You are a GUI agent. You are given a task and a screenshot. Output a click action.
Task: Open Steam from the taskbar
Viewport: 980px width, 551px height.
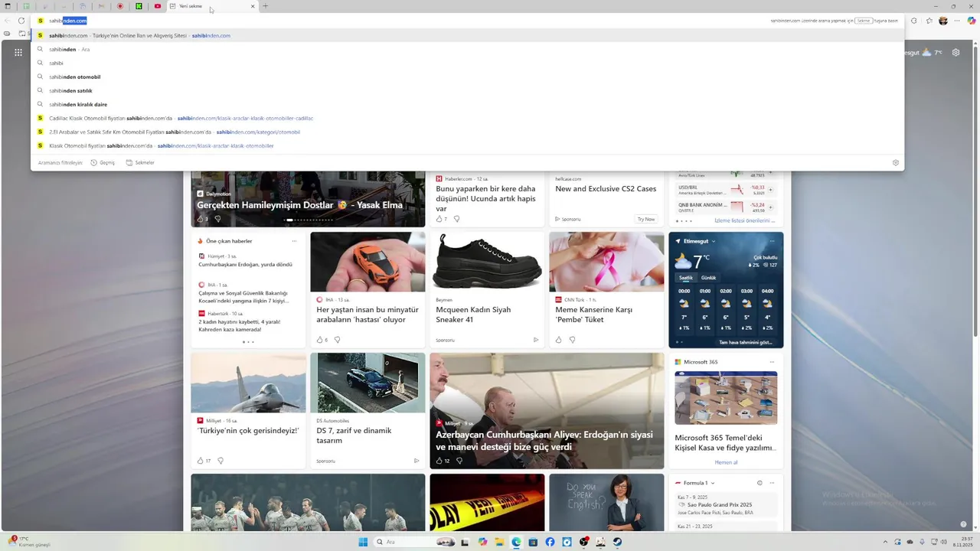point(617,542)
